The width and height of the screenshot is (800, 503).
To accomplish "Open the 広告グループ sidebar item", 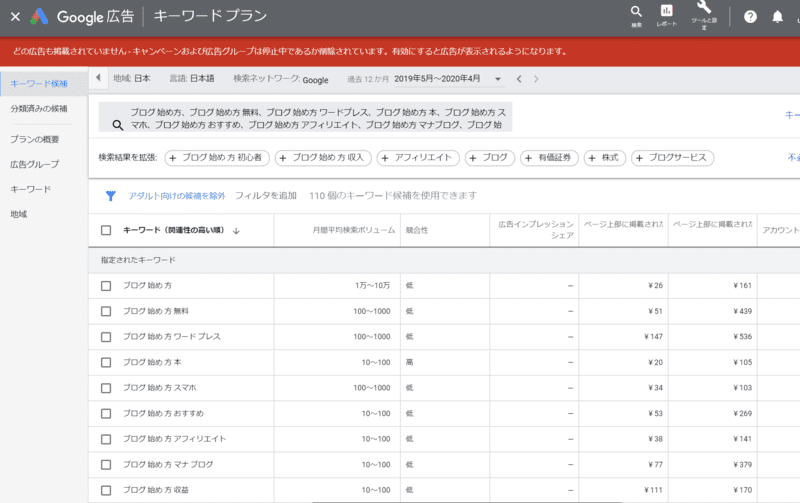I will tap(35, 164).
